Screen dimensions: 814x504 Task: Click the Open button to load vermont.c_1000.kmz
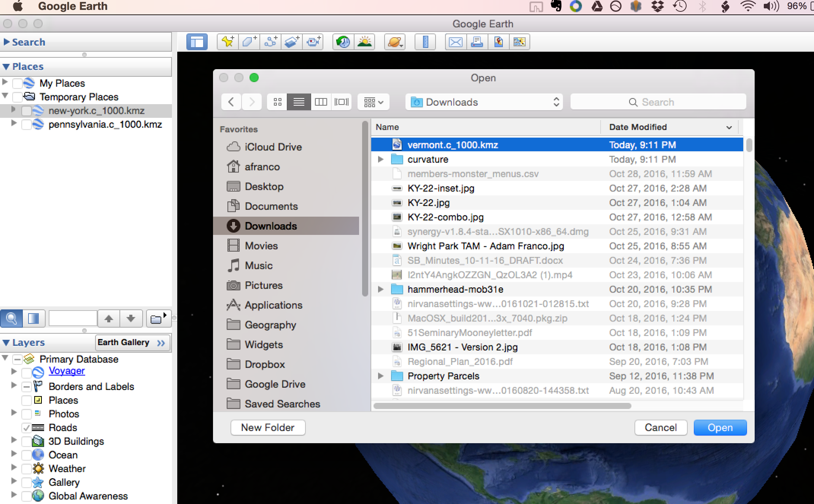point(720,428)
